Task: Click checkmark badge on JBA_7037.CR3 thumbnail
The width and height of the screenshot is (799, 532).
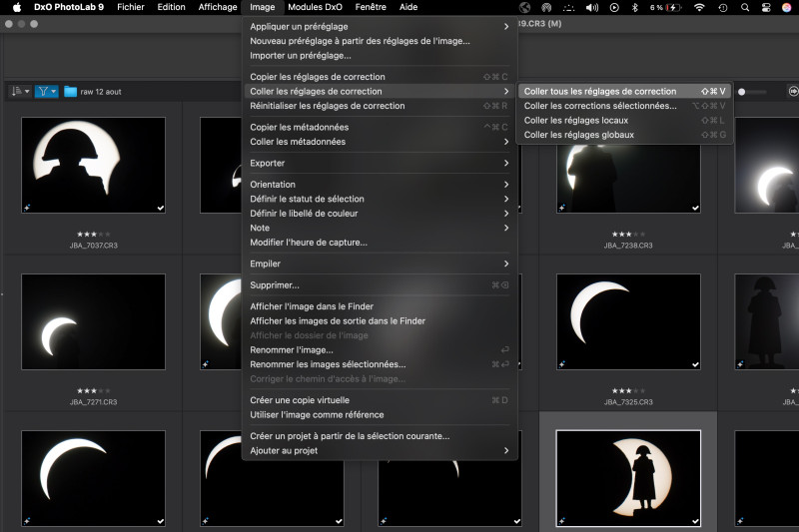Action: [161, 208]
